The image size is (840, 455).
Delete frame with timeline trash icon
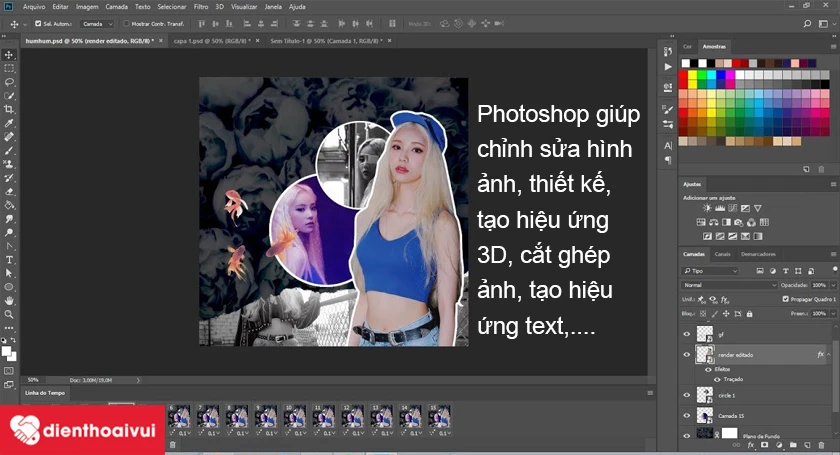coord(172,445)
